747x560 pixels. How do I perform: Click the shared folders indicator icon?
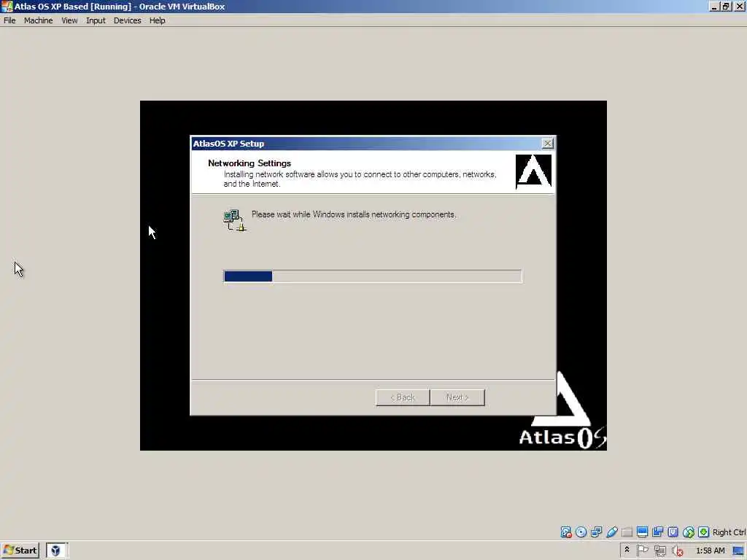[x=627, y=532]
